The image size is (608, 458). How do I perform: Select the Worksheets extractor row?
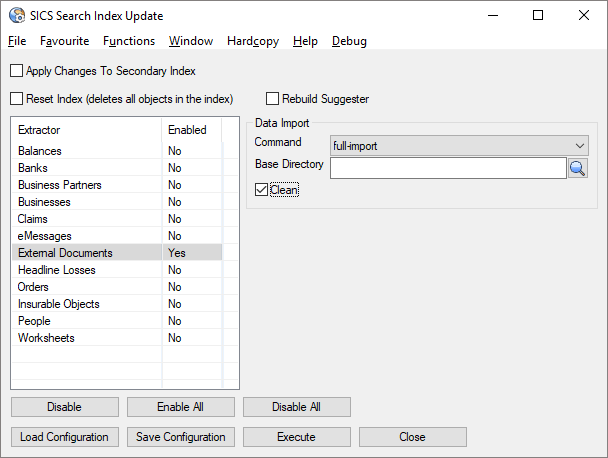tap(117, 338)
